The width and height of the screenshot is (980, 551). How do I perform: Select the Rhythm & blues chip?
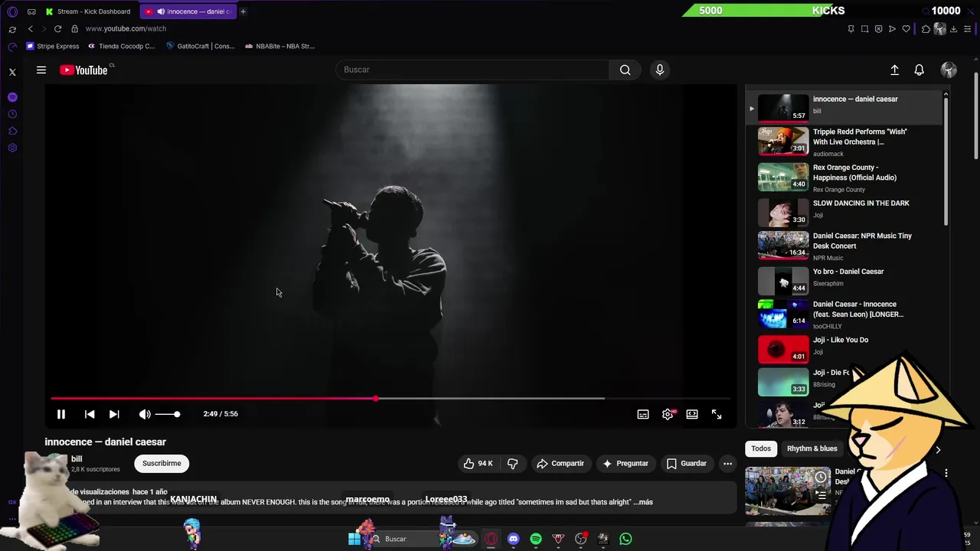[812, 448]
